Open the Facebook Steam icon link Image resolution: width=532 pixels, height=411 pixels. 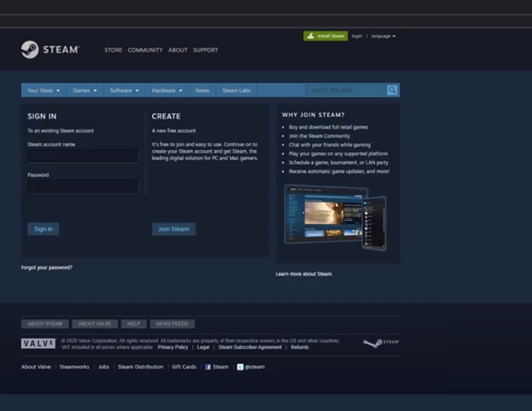pyautogui.click(x=208, y=367)
